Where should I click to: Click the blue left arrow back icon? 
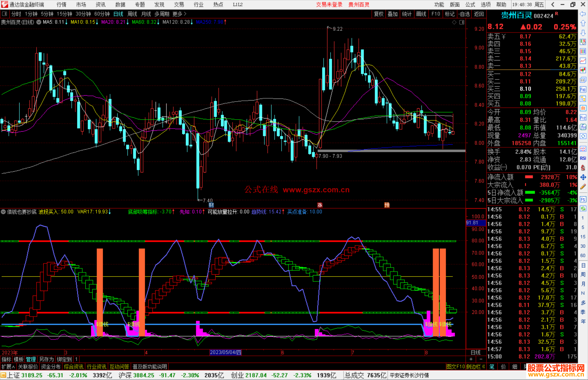click(583, 14)
